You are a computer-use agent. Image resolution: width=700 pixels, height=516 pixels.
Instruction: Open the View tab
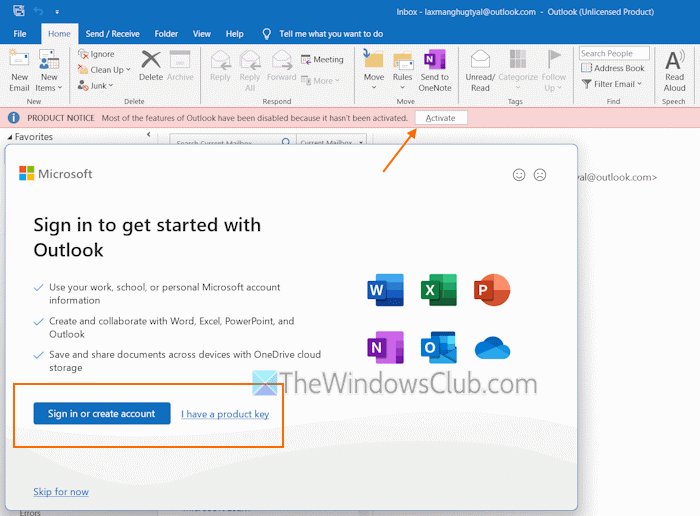pos(202,34)
